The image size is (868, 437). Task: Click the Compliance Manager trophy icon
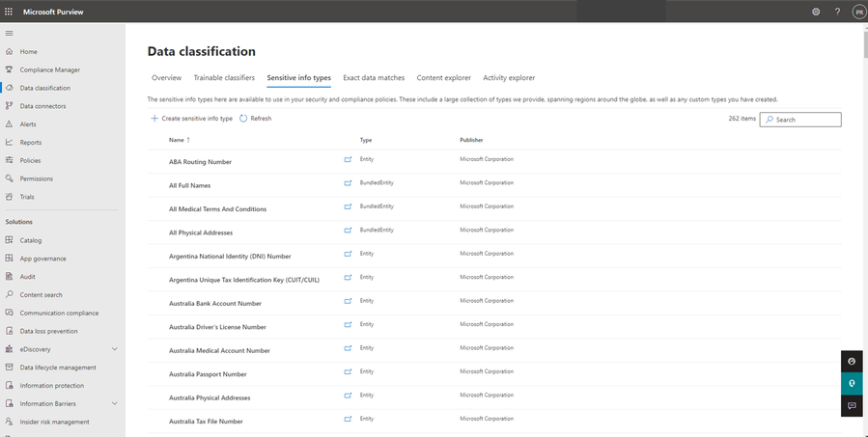click(10, 69)
